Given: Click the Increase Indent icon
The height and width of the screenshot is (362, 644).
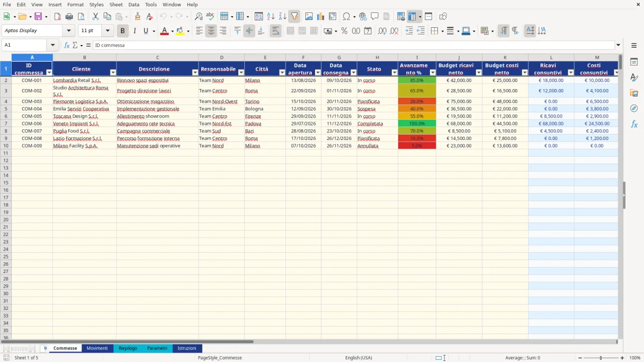Looking at the screenshot, I should [x=409, y=31].
